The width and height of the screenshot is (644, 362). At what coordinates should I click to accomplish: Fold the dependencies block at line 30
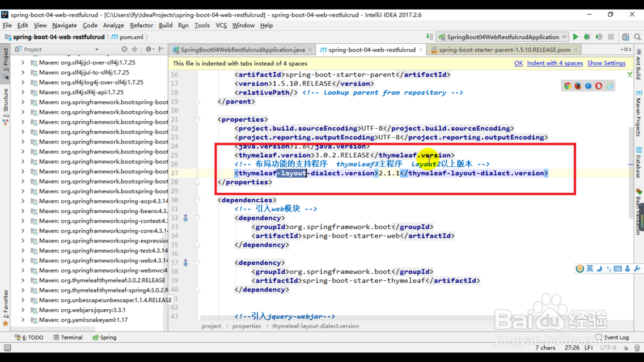point(197,200)
